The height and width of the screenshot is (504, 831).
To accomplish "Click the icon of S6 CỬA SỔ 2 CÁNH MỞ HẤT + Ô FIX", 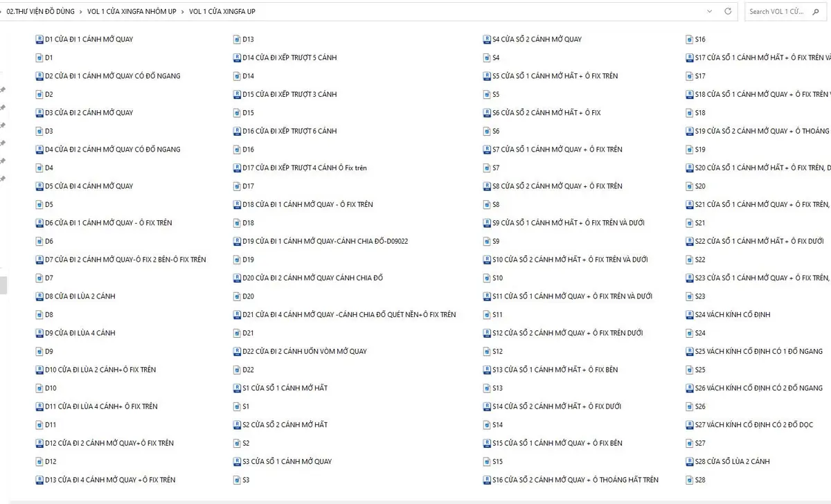I will [x=487, y=113].
